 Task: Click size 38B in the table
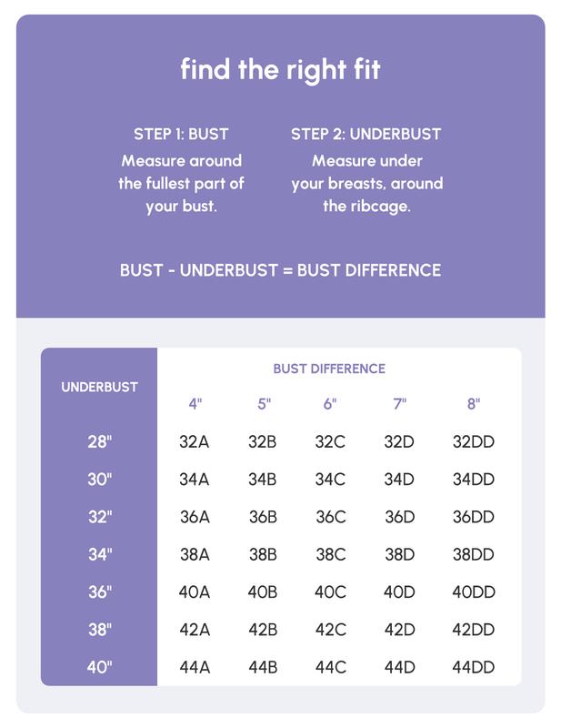click(x=263, y=554)
